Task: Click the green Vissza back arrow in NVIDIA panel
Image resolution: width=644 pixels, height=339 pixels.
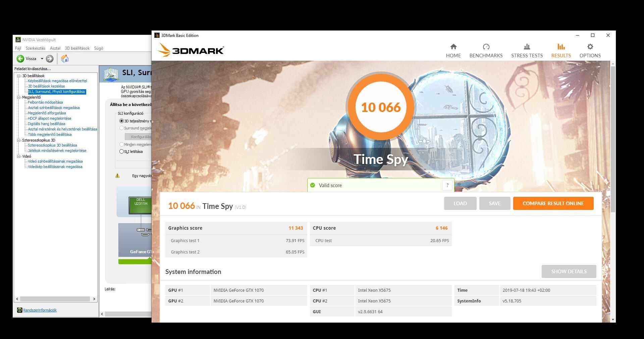Action: (20, 59)
